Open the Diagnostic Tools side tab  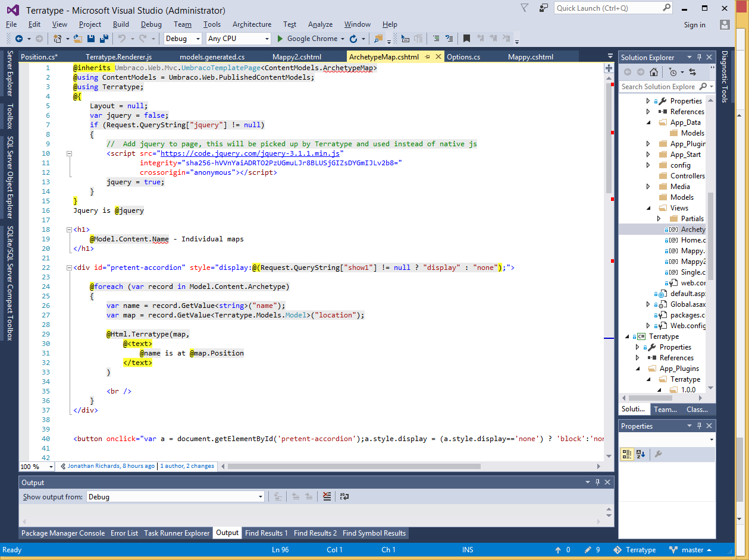click(724, 77)
